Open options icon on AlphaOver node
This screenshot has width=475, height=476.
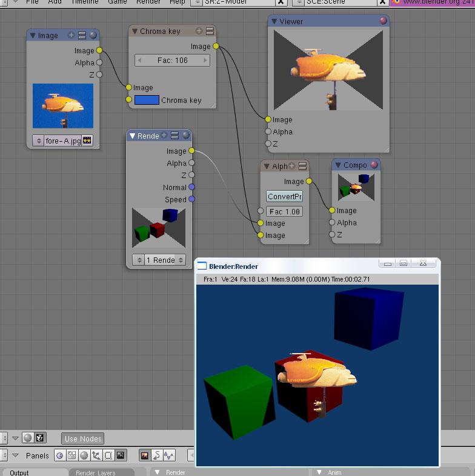(x=302, y=166)
